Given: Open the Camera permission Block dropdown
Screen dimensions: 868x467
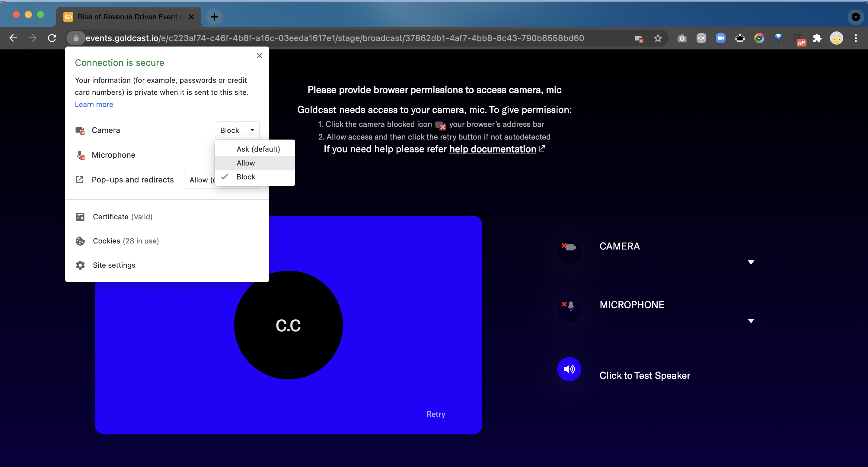Looking at the screenshot, I should click(x=237, y=130).
